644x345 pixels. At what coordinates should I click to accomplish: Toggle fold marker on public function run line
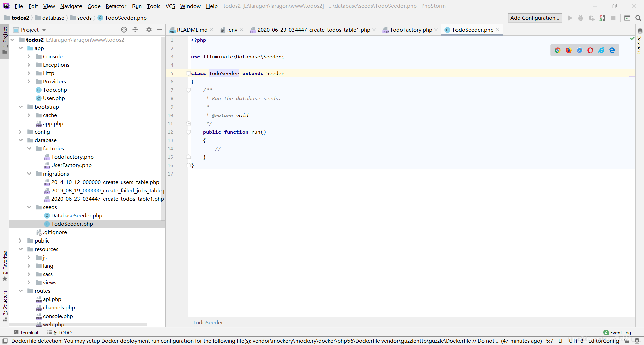(x=189, y=132)
